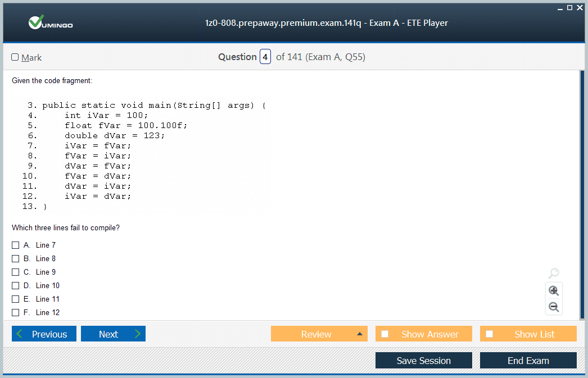Enable the Show List checkbox
This screenshot has width=588, height=378.
(x=490, y=334)
